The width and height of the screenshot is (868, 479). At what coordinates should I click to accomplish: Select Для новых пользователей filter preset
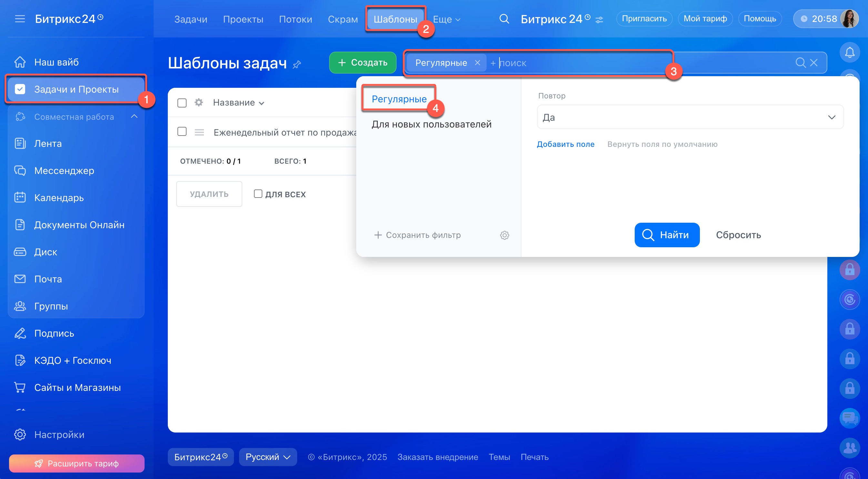tap(431, 124)
